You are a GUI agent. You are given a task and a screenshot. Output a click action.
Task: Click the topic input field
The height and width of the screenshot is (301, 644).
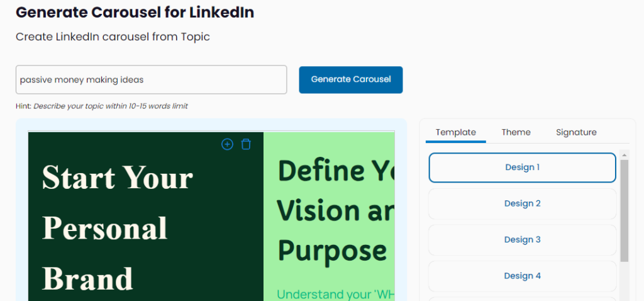click(151, 79)
